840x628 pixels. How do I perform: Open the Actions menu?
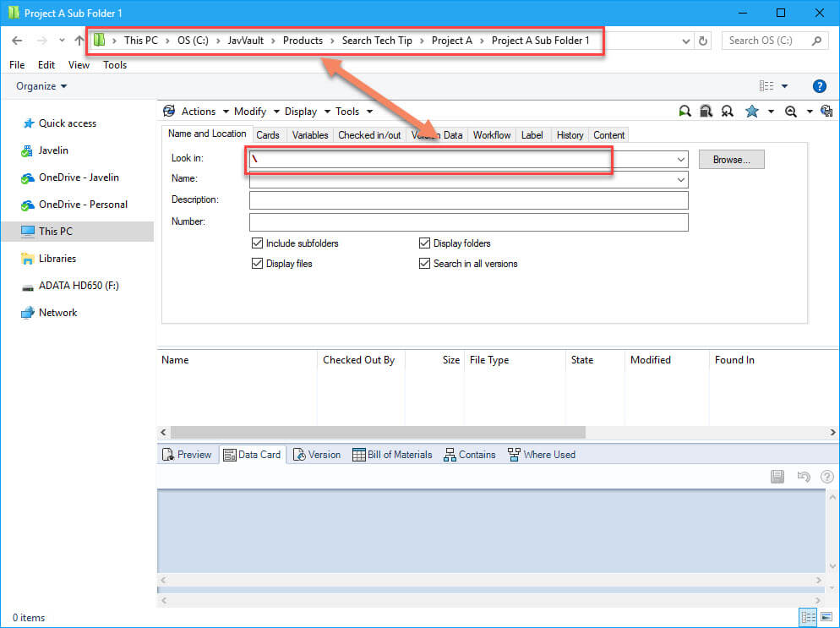[x=201, y=111]
